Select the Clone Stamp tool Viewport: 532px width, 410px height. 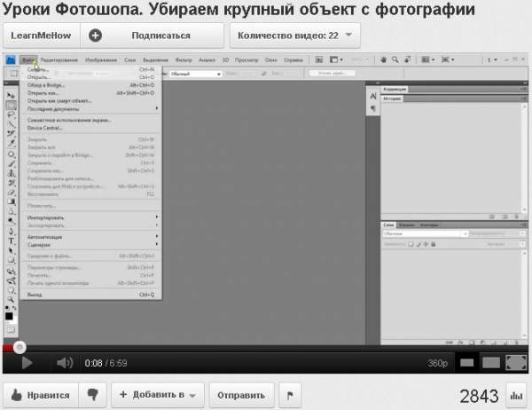(11, 173)
